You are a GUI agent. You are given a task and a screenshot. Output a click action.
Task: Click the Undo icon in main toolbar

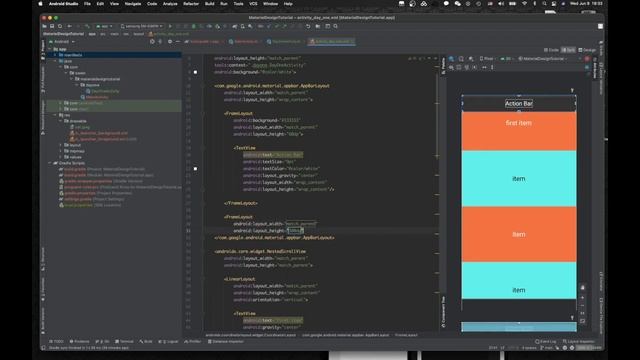(x=308, y=26)
